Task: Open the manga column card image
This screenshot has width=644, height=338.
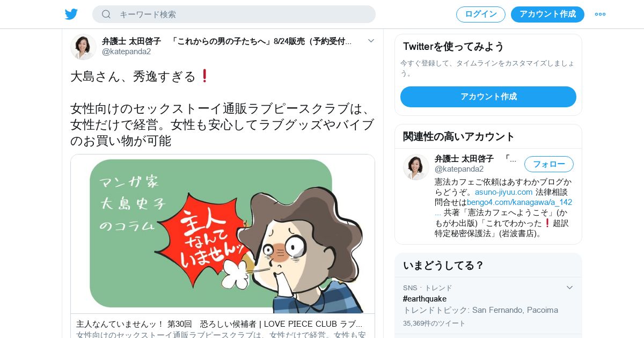Action: point(223,234)
